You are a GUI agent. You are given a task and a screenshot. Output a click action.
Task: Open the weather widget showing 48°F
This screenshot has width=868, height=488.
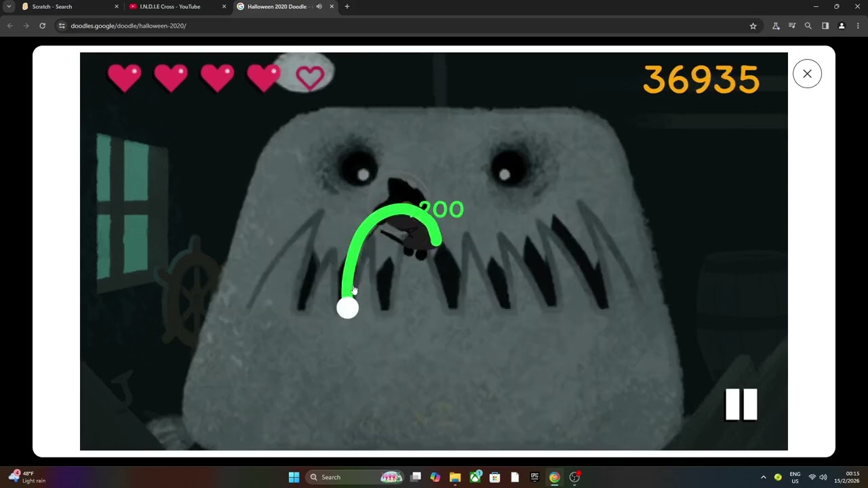click(x=27, y=477)
